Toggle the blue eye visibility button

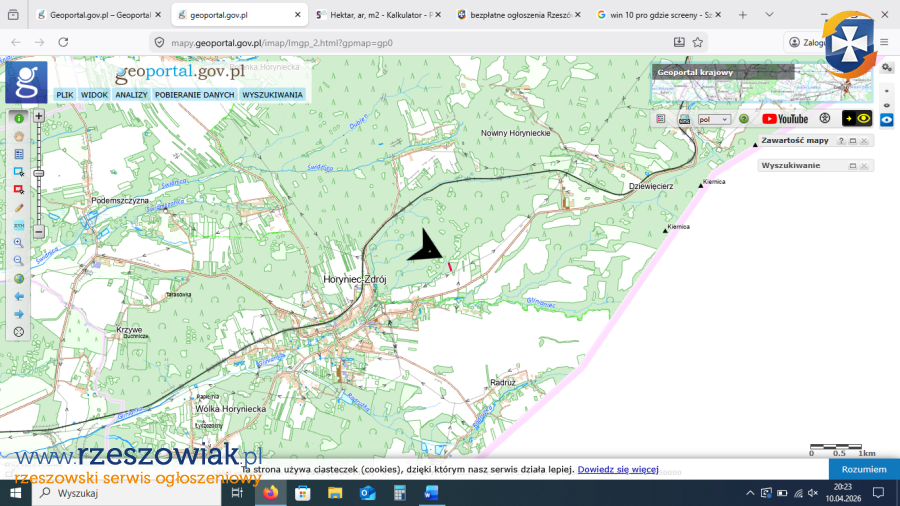click(886, 119)
